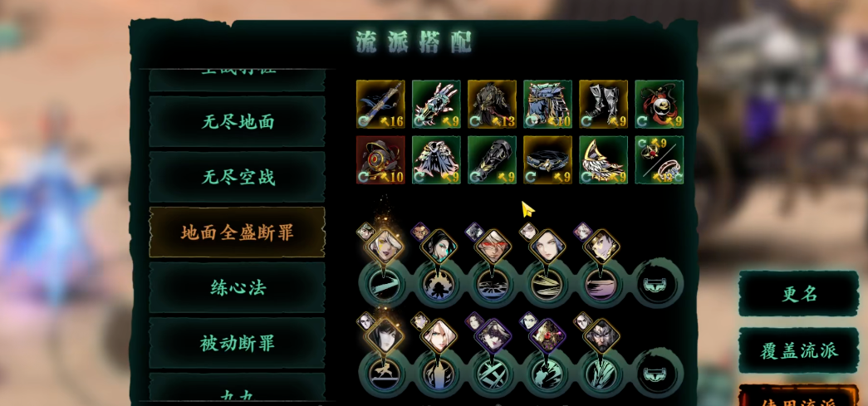This screenshot has height=406, width=868.
Task: Click the red hooded mask equipment icon
Action: [660, 104]
